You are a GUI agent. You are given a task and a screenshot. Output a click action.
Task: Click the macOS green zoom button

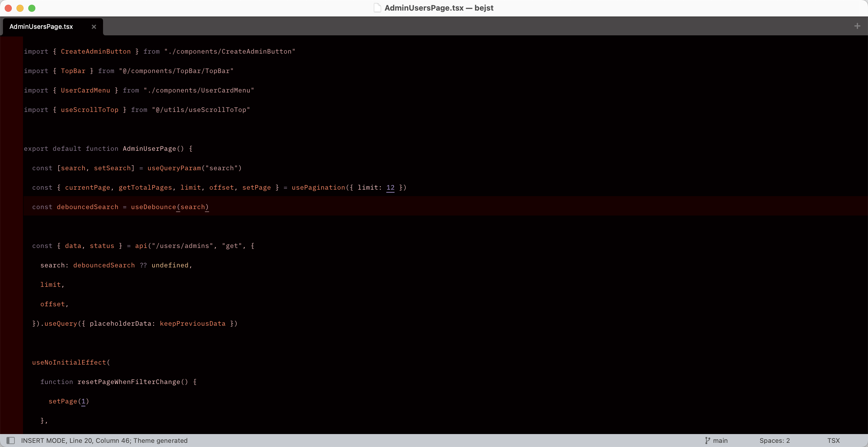[32, 8]
